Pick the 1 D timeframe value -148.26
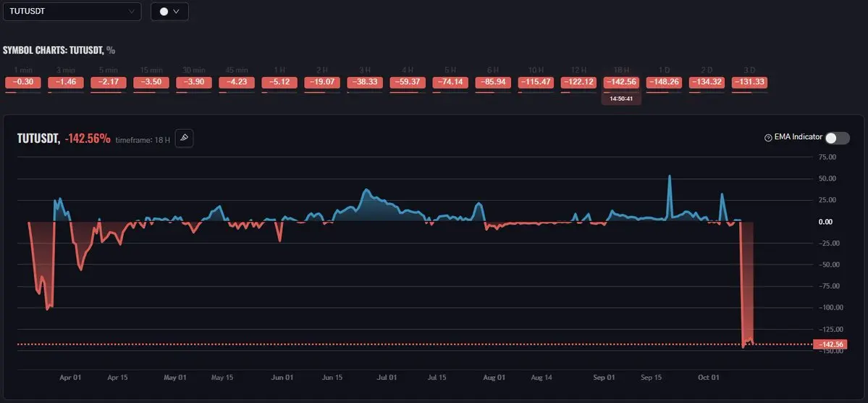This screenshot has width=868, height=403. [x=665, y=83]
